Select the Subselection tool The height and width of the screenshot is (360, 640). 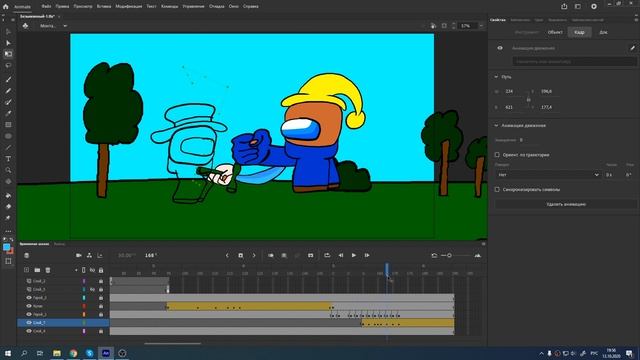8,43
